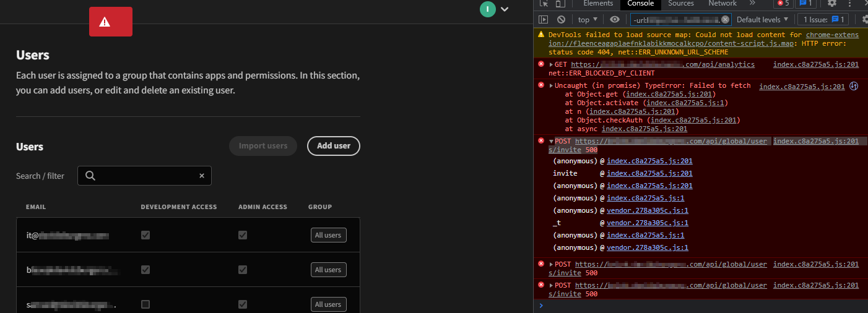Expand the GET api/analytics error entry
Screen dimensions: 868x313
(552, 64)
